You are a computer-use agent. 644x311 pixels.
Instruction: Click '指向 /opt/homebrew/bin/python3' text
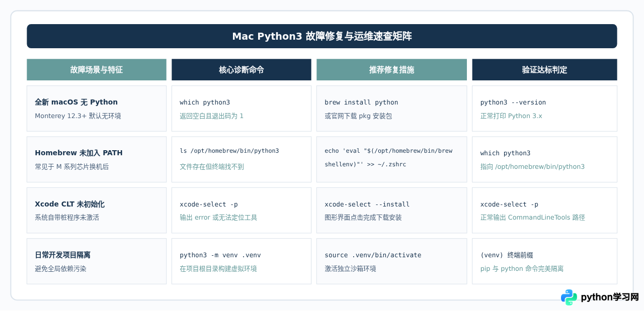532,167
